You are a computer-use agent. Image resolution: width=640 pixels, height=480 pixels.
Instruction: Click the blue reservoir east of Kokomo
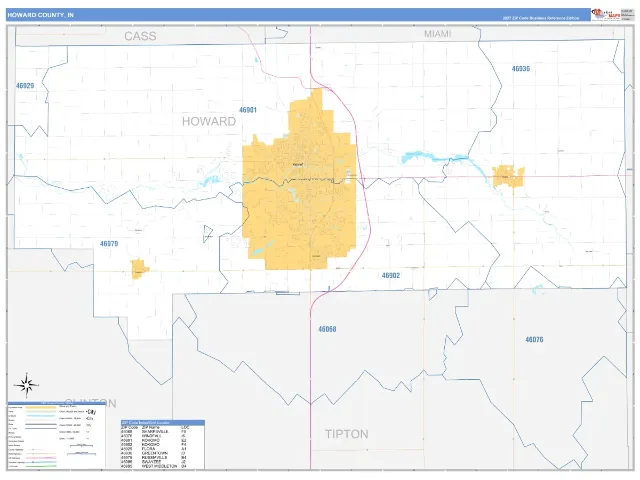pyautogui.click(x=435, y=158)
